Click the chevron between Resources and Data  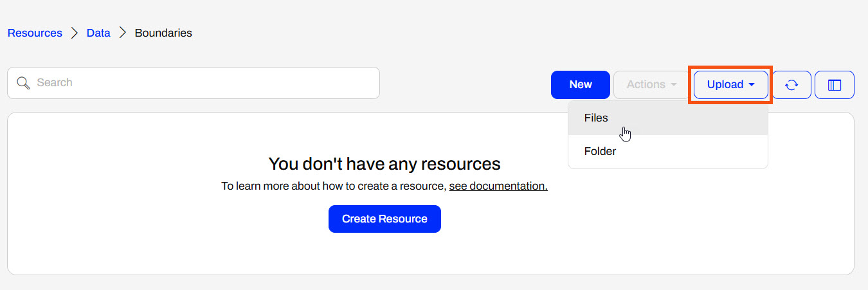[75, 33]
